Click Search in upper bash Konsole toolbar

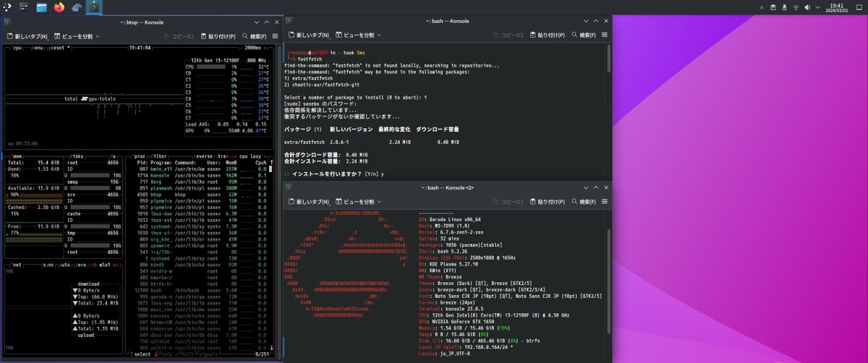[x=584, y=35]
